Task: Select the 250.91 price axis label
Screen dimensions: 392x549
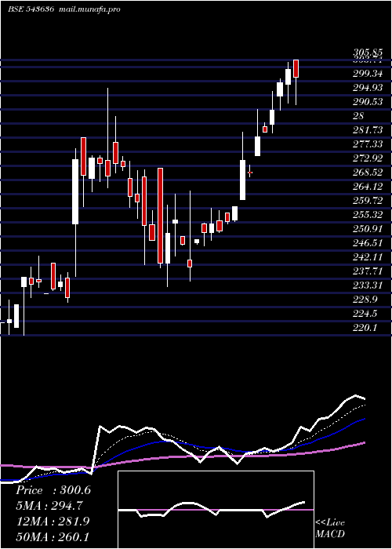Action: coord(368,229)
